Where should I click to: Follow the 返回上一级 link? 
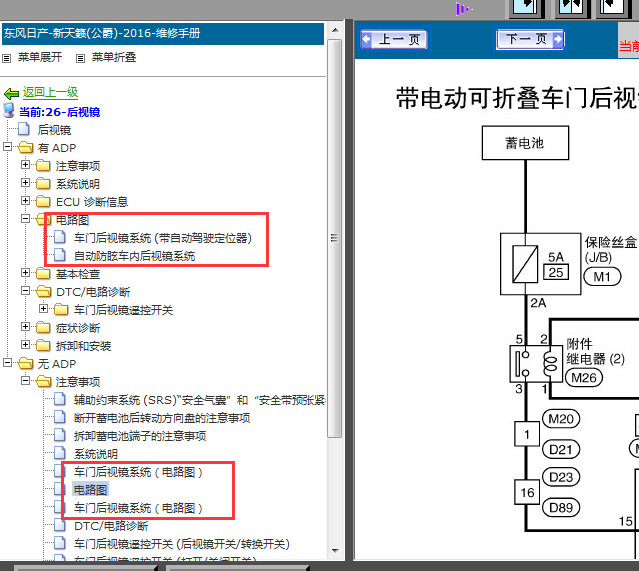pyautogui.click(x=50, y=92)
